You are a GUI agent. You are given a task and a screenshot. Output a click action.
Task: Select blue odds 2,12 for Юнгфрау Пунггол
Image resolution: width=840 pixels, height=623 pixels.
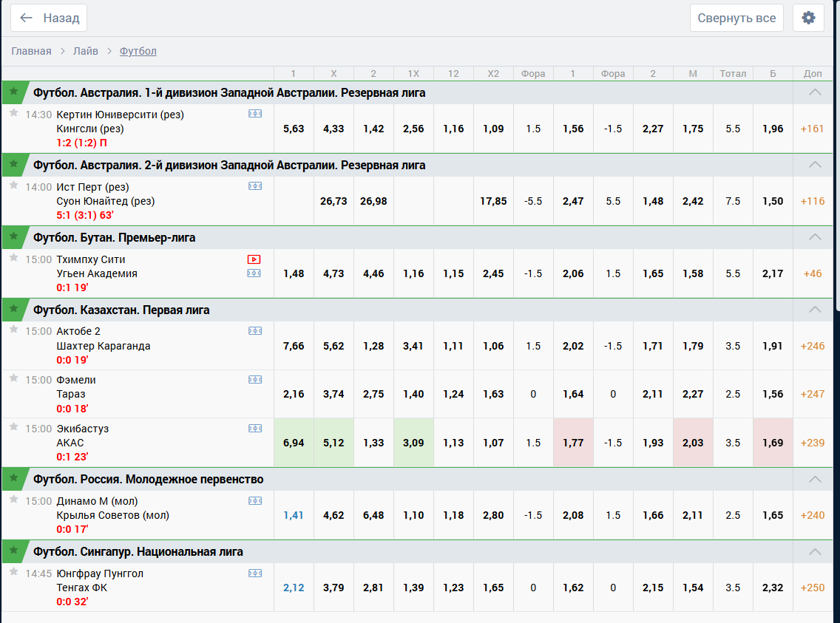294,588
